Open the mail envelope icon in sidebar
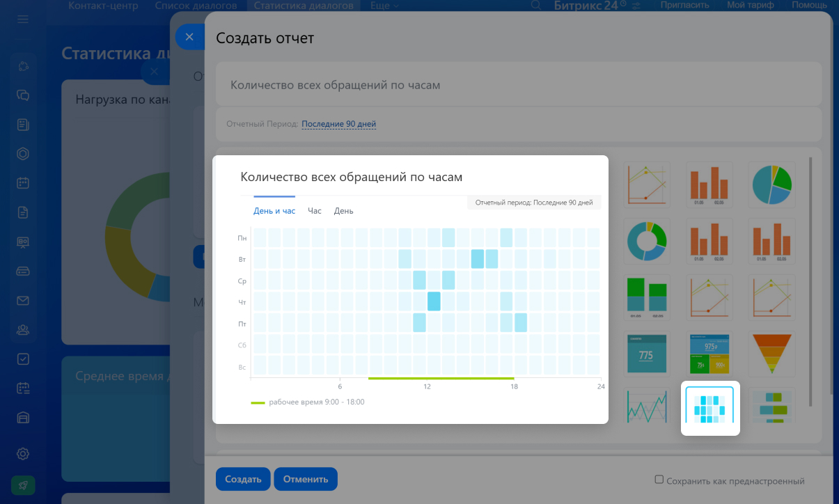This screenshot has width=839, height=504. [23, 301]
